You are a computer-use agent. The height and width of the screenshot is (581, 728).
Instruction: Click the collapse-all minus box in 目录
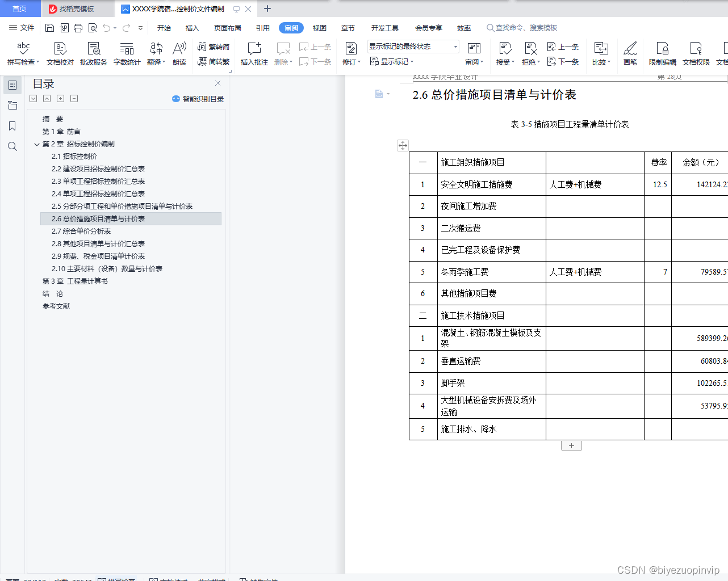74,99
